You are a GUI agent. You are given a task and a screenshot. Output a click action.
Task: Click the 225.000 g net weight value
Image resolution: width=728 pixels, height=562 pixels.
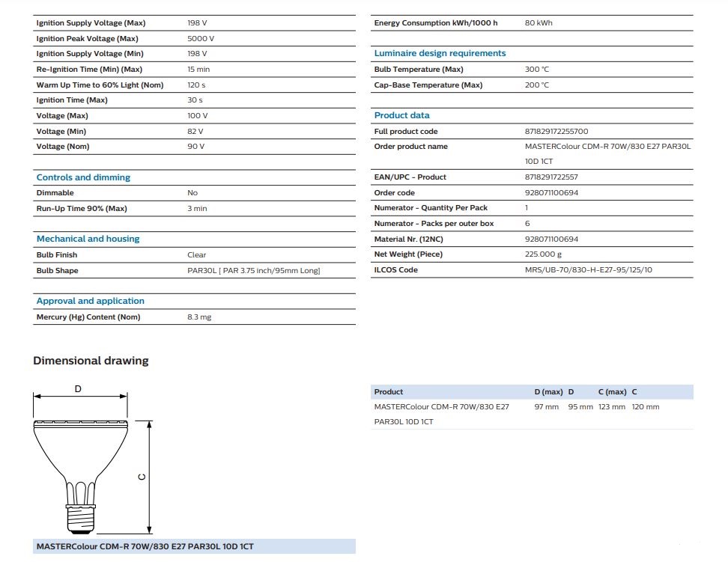point(543,254)
